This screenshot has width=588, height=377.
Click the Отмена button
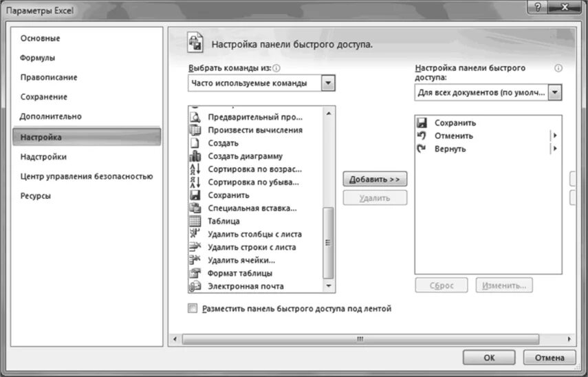(549, 358)
